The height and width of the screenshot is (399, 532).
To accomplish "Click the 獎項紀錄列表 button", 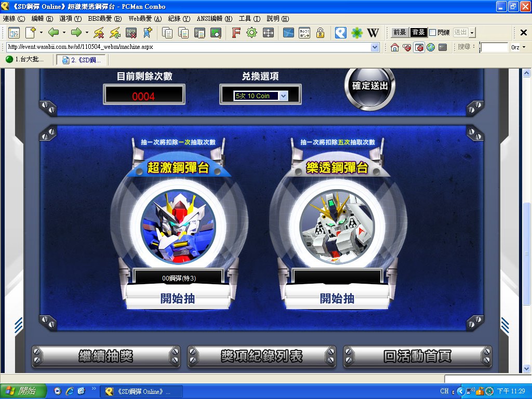I will click(x=262, y=356).
